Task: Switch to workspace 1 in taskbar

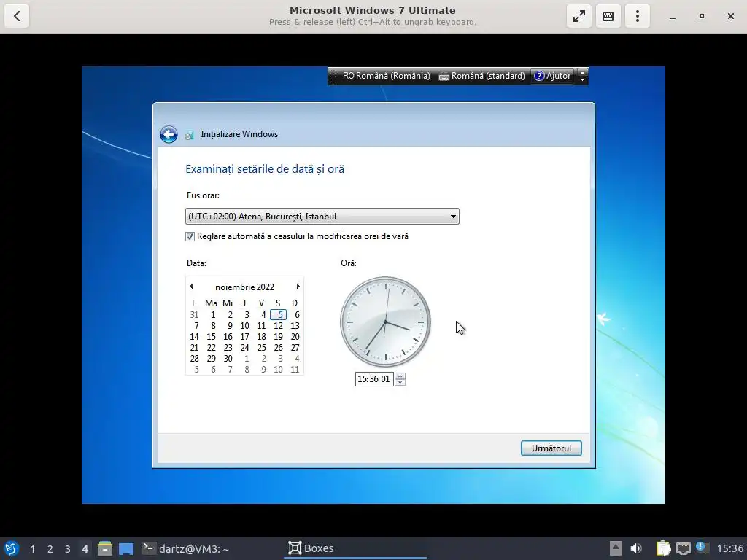Action: [32, 549]
